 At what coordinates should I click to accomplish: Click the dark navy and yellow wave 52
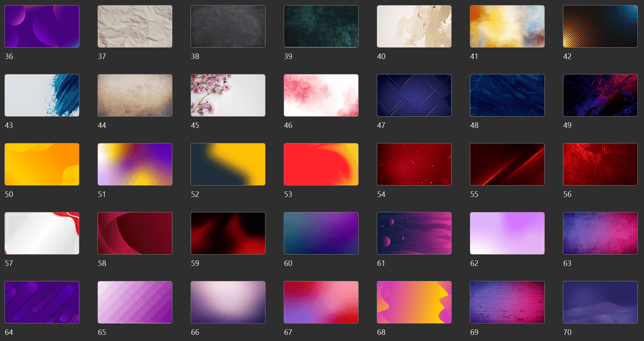[228, 164]
